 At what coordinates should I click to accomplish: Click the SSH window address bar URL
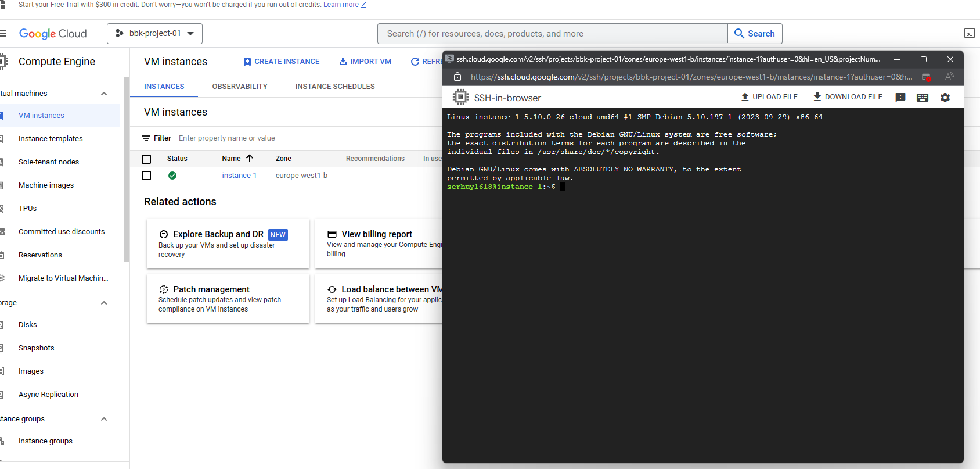coord(691,77)
